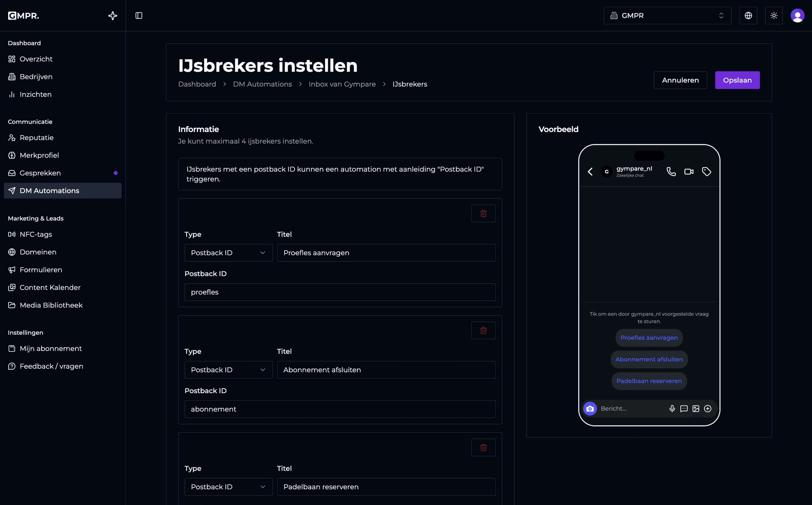The image size is (812, 505).
Task: Click the Opslaan button
Action: coord(737,80)
